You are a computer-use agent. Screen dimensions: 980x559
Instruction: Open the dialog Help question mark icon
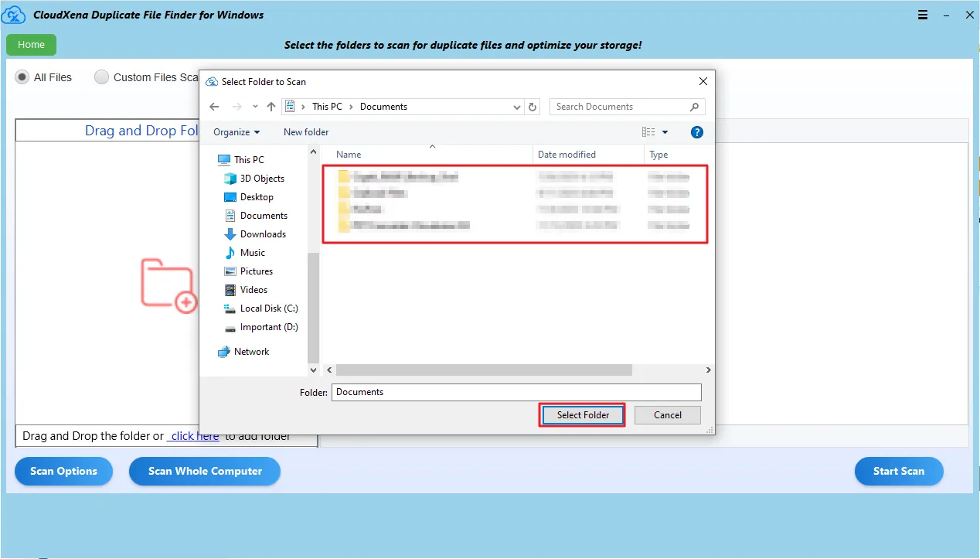[x=696, y=132]
